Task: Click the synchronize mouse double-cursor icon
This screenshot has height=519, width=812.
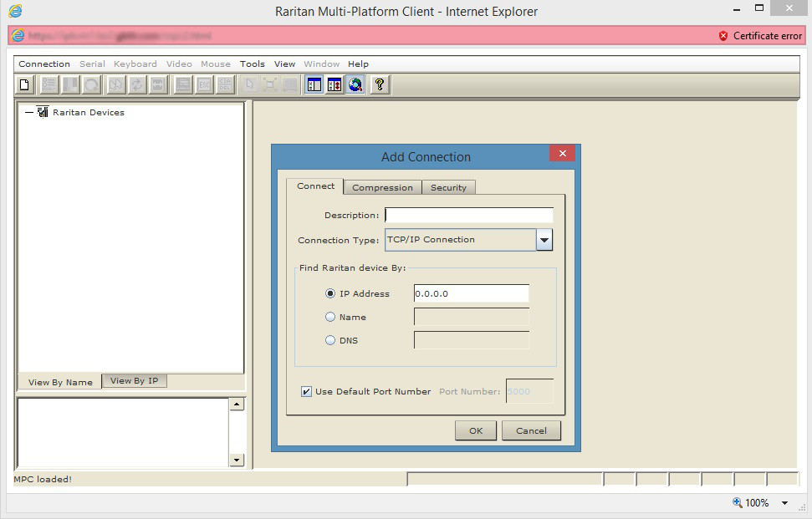Action: (x=115, y=84)
